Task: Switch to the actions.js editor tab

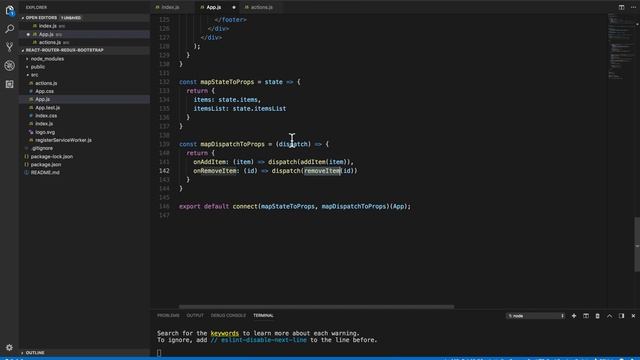Action: (x=261, y=7)
